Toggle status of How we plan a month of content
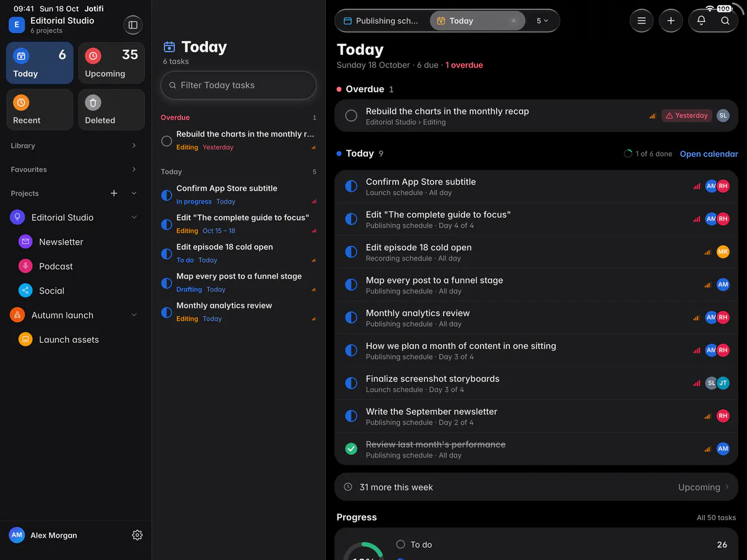This screenshot has height=560, width=747. click(351, 350)
